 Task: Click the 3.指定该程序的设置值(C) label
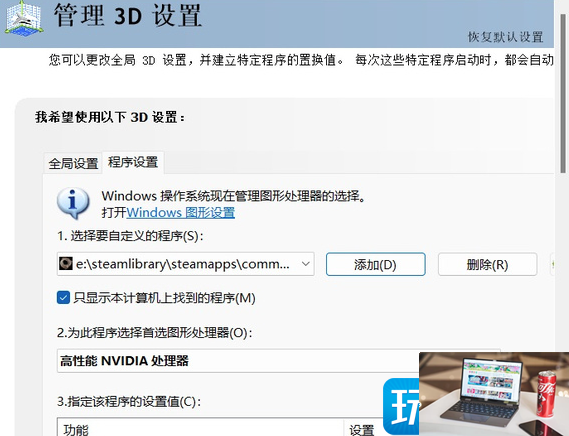coord(129,402)
